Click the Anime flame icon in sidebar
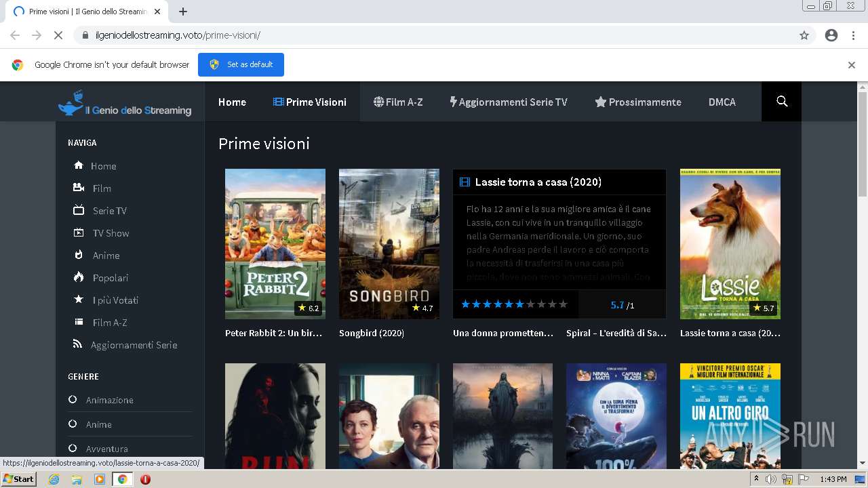 [x=79, y=255]
